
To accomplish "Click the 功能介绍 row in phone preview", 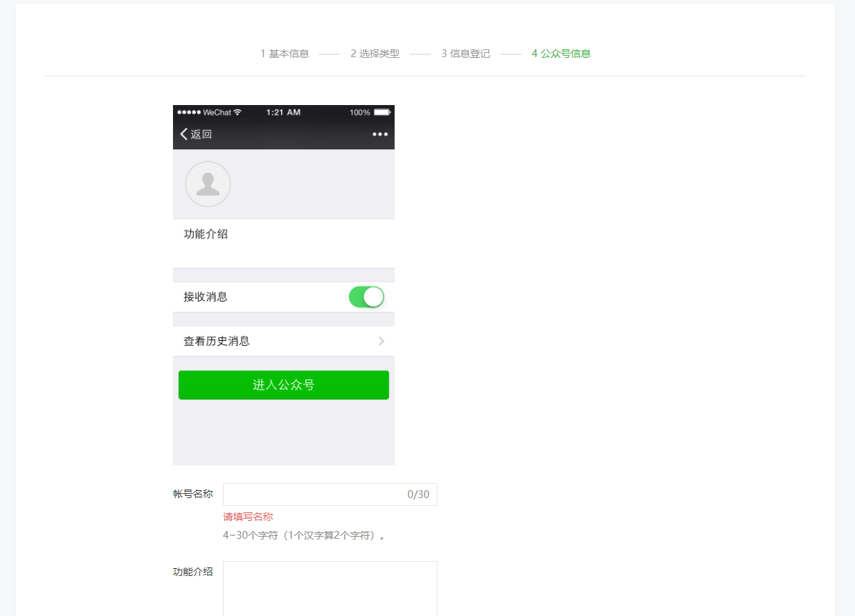I will click(206, 234).
